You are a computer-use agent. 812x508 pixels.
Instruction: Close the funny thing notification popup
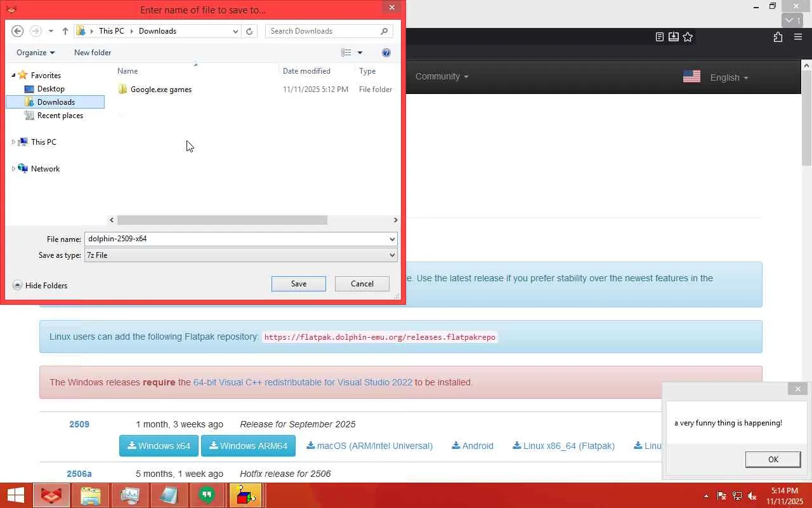[x=798, y=389]
